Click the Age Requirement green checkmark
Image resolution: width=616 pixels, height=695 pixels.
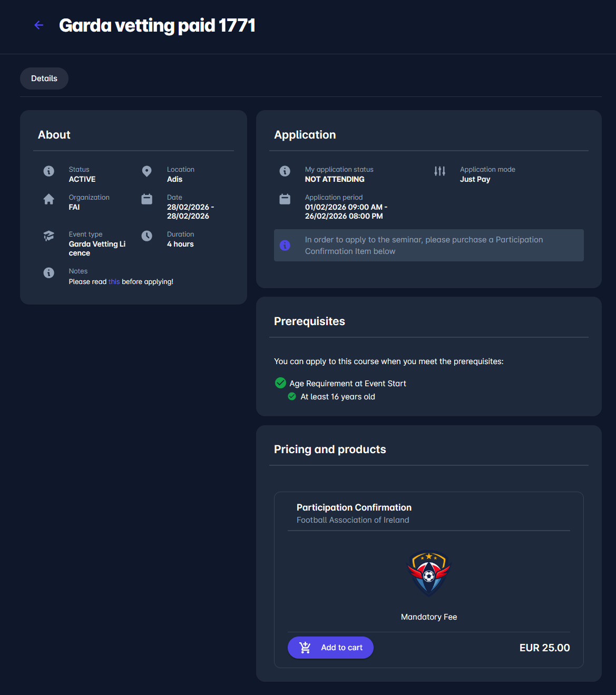pyautogui.click(x=280, y=383)
